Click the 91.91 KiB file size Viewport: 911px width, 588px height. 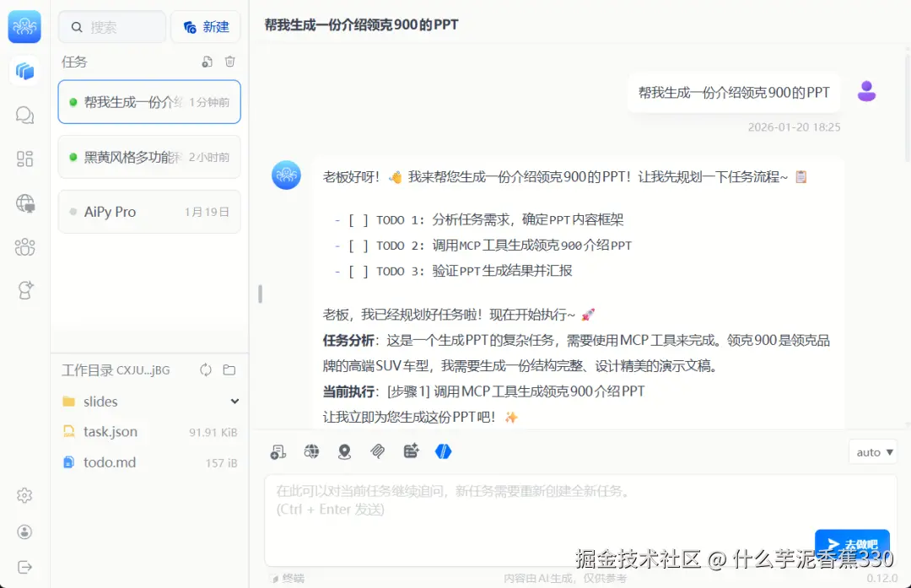[x=213, y=432]
